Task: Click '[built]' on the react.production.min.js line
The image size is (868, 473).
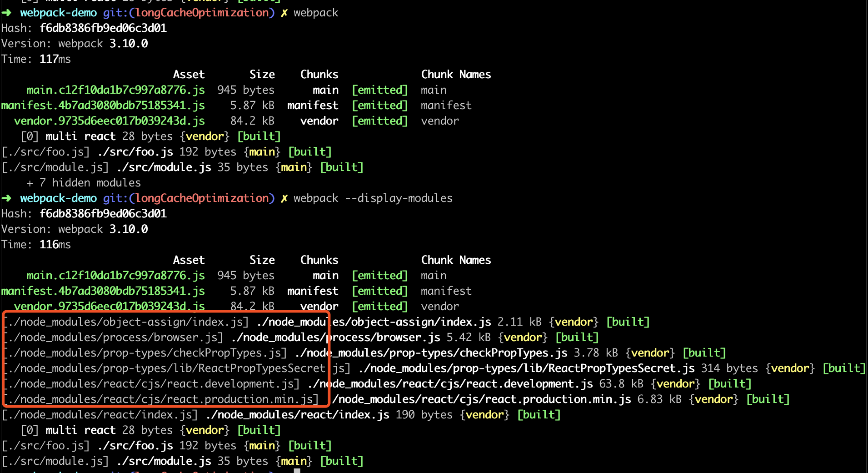Action: tap(768, 399)
